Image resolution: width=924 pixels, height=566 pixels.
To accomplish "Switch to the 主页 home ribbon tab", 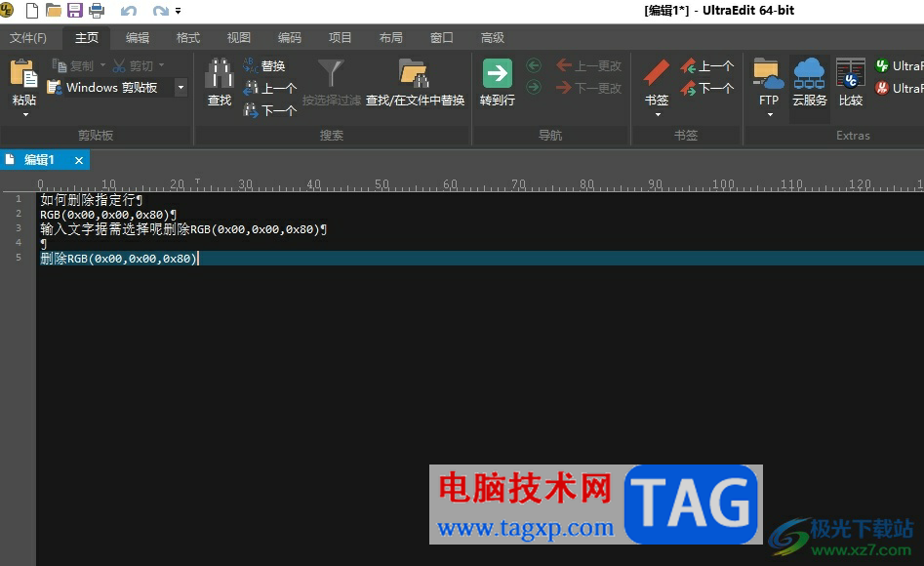I will (x=87, y=38).
